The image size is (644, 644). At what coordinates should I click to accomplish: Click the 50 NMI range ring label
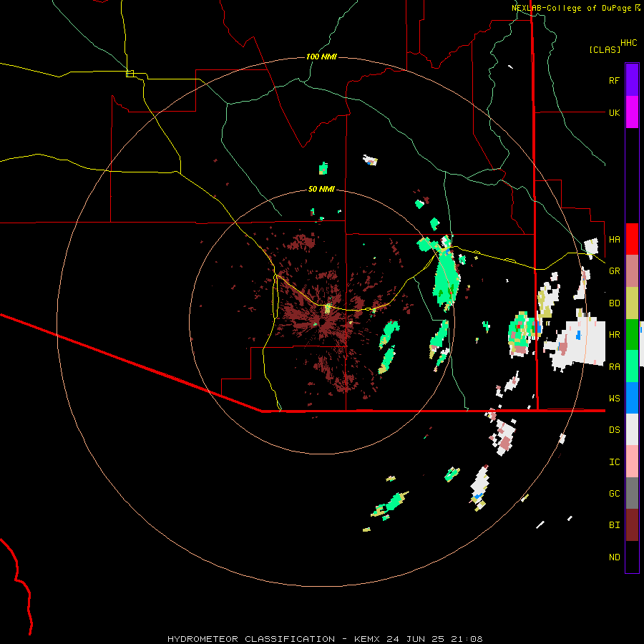tap(321, 189)
